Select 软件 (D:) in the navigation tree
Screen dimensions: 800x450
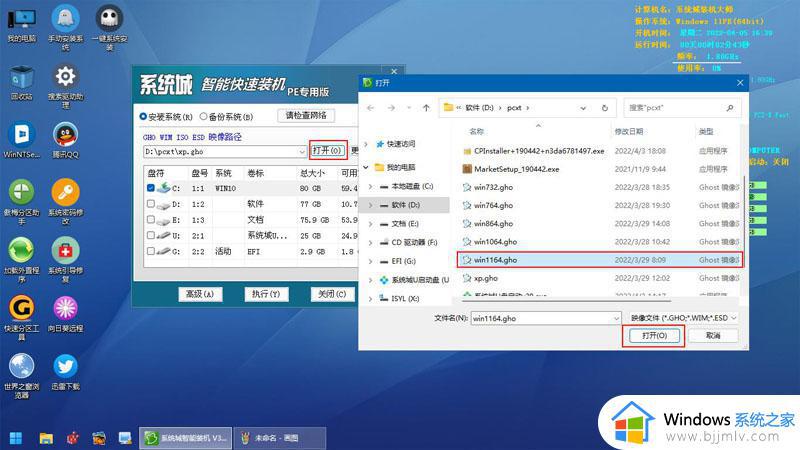click(406, 205)
